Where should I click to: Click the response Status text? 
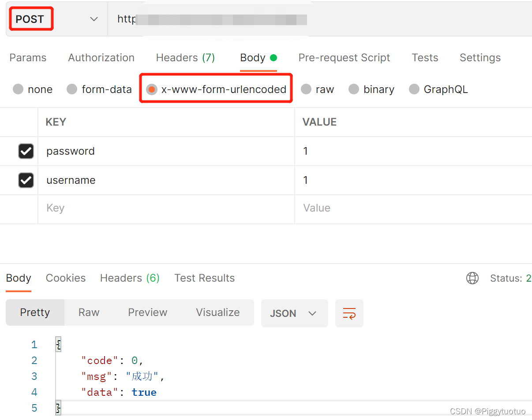tap(511, 278)
